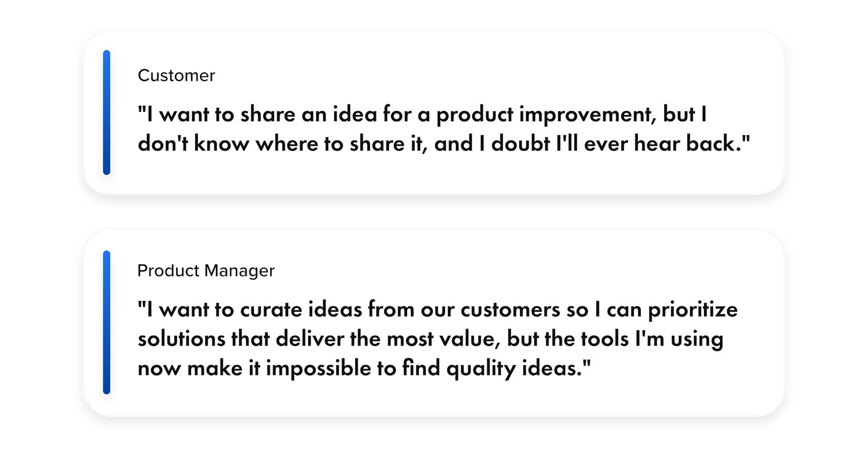Click the Customer label

(x=176, y=75)
